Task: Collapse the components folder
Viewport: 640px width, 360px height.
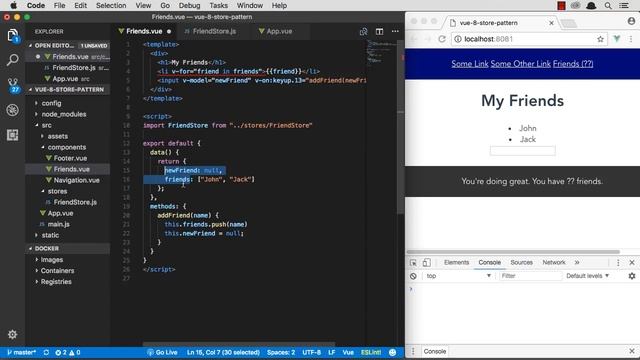Action: [67, 147]
